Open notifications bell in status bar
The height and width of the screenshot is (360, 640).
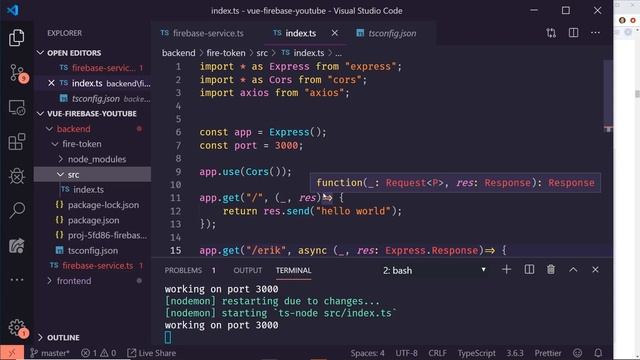coord(598,353)
